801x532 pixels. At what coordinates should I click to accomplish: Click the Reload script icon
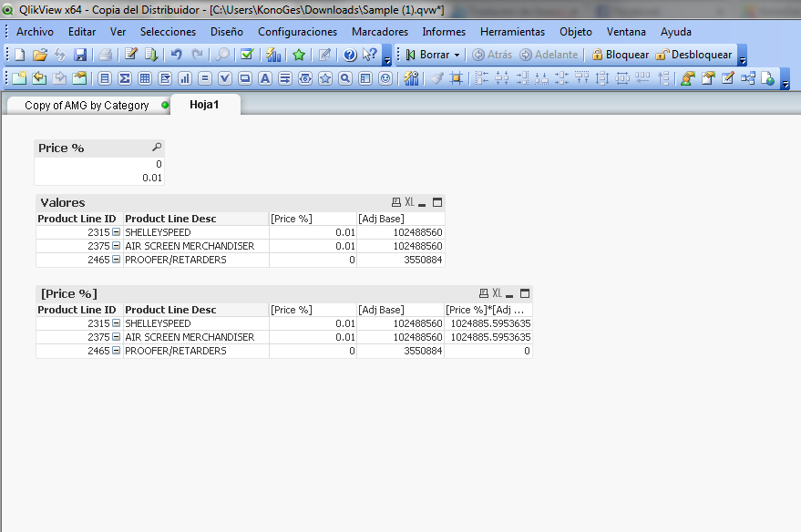click(151, 55)
